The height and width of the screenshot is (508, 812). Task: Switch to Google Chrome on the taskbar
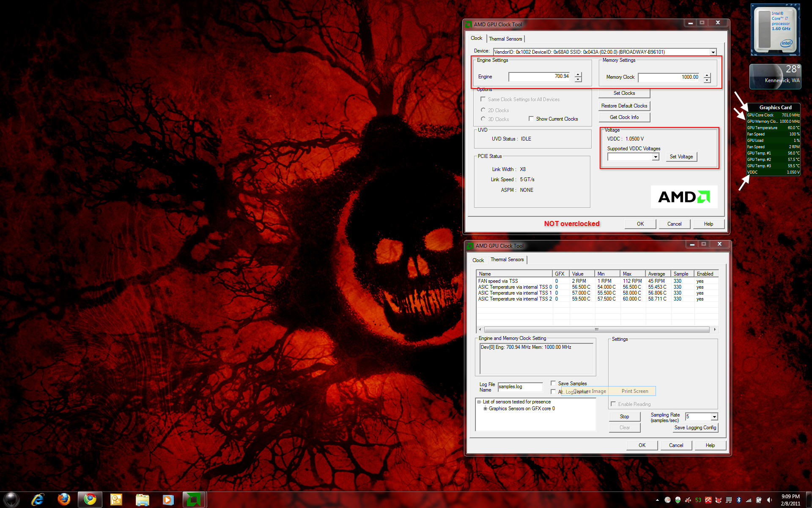tap(90, 500)
